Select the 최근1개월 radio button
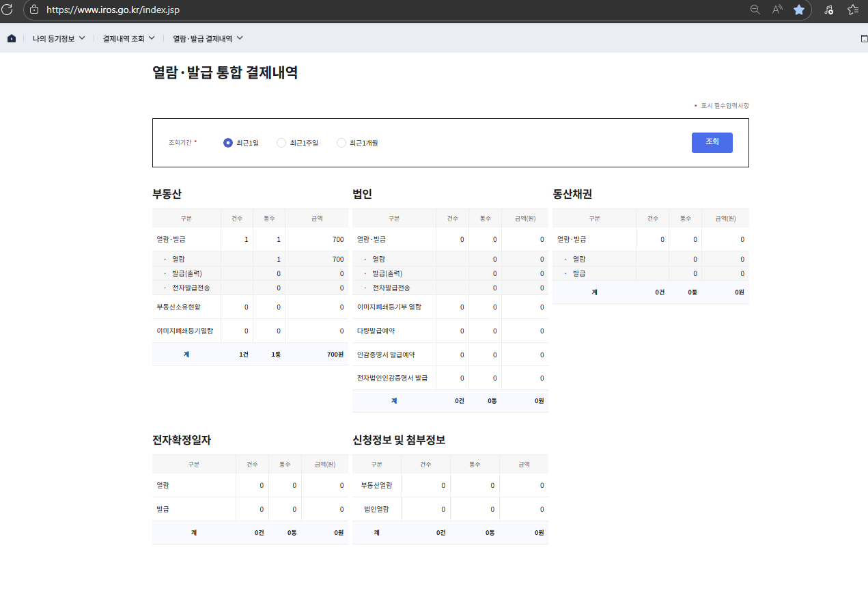Screen dimensions: 868x606 pos(341,143)
